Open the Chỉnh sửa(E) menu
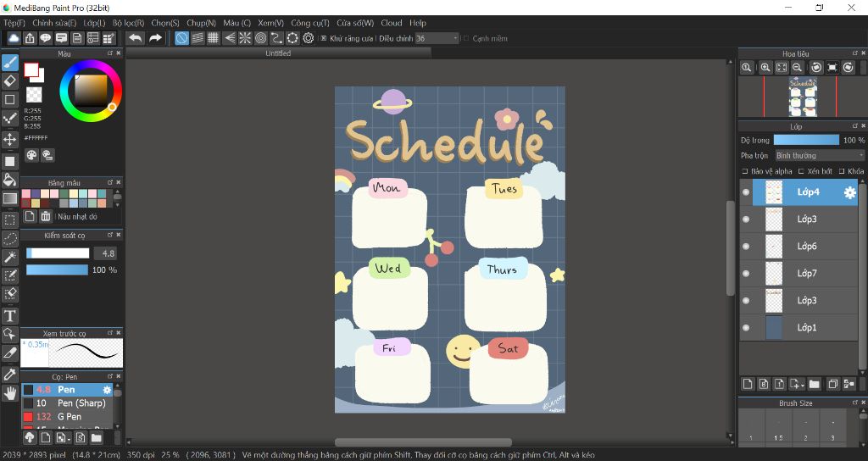Viewport: 868px width, 461px height. click(x=54, y=23)
